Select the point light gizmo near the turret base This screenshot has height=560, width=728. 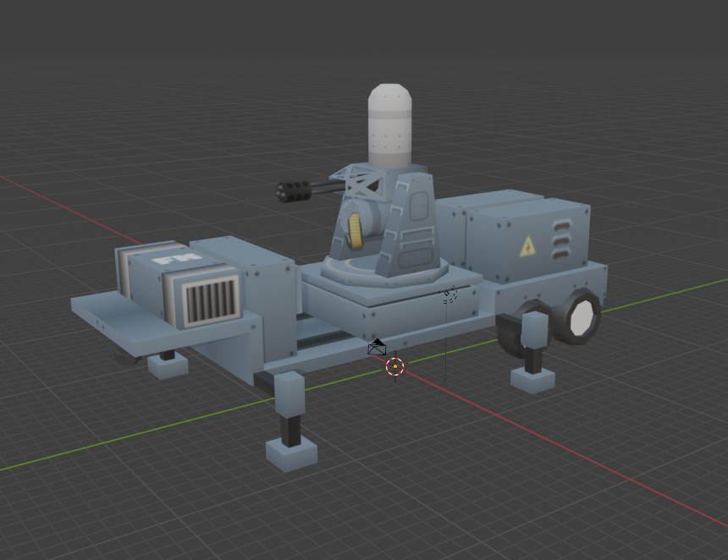[449, 294]
